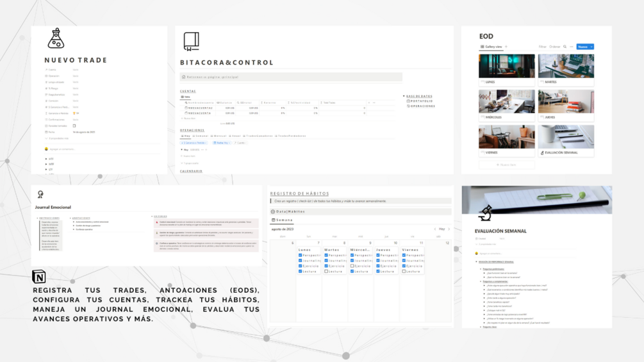Uncheck Lunes Lectura checkbox
644x362 pixels.
pyautogui.click(x=301, y=271)
